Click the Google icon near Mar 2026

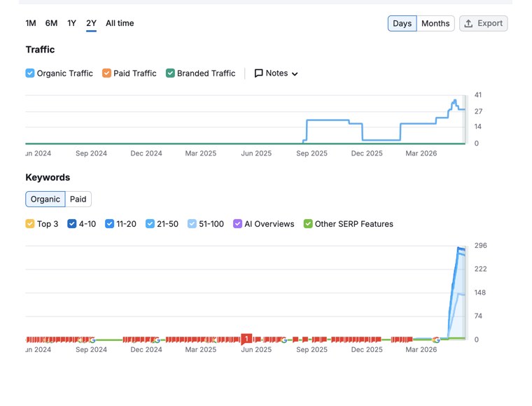[x=436, y=339]
